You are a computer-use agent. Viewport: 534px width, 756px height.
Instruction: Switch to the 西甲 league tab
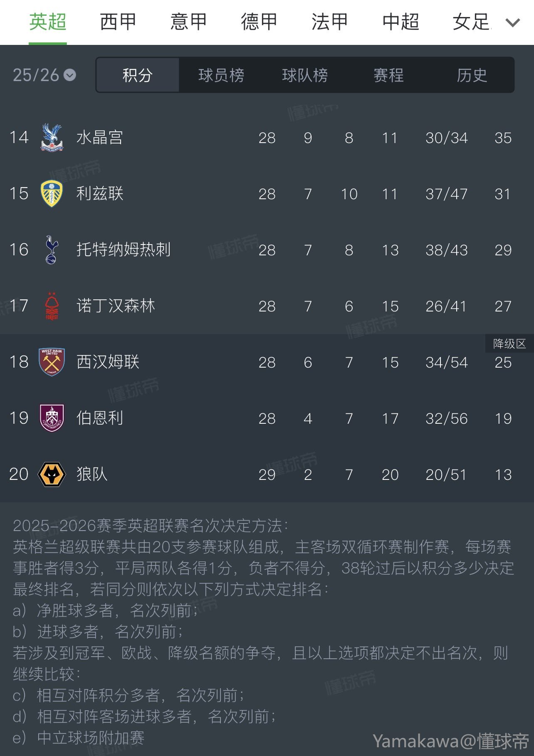[118, 22]
